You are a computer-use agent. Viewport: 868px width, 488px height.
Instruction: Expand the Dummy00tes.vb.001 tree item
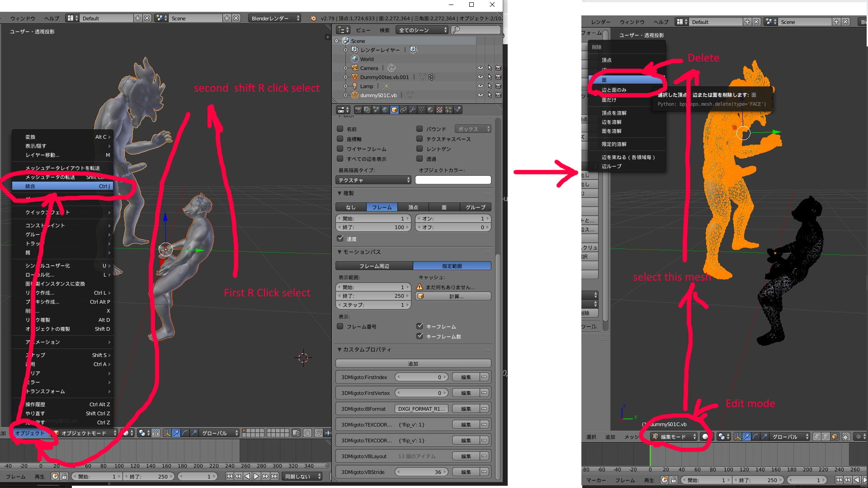(x=346, y=77)
